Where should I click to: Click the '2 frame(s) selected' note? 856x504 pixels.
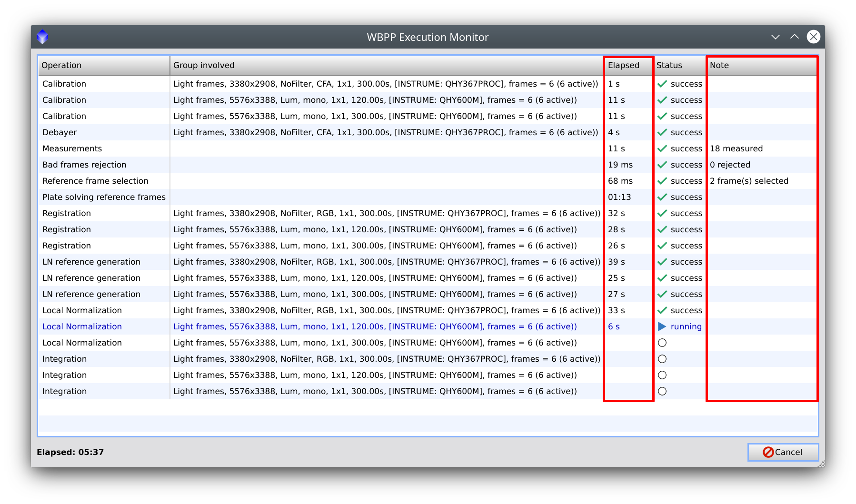(749, 181)
